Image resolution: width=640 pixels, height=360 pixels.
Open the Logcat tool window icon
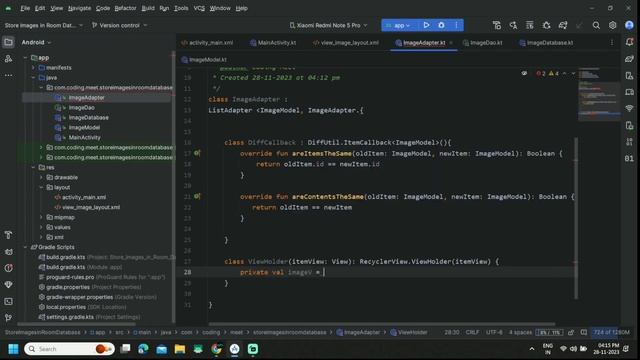[8, 251]
